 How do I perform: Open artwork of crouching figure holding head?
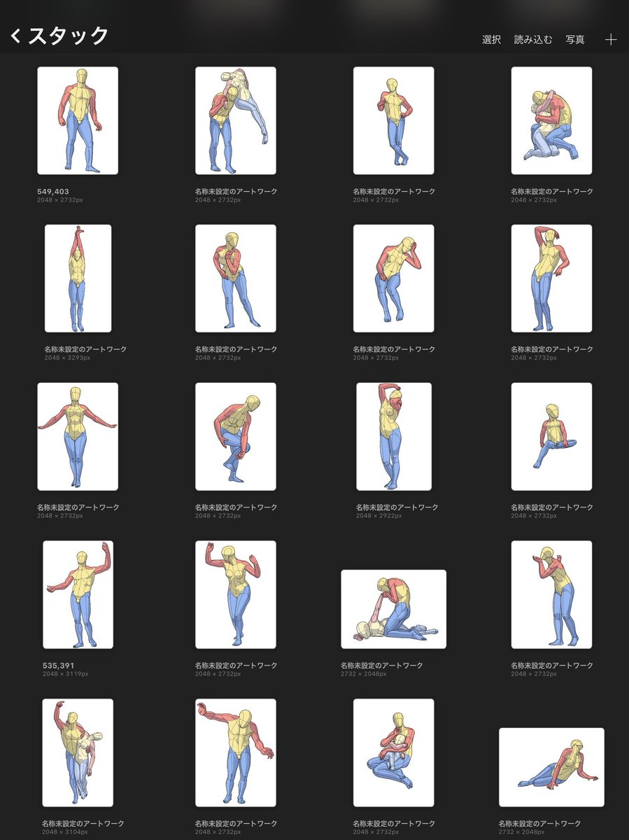pyautogui.click(x=394, y=279)
